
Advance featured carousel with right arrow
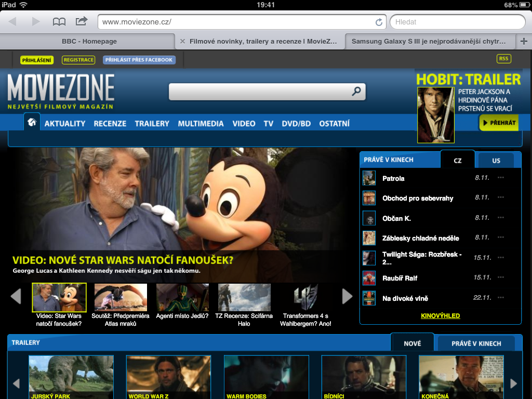(x=347, y=296)
